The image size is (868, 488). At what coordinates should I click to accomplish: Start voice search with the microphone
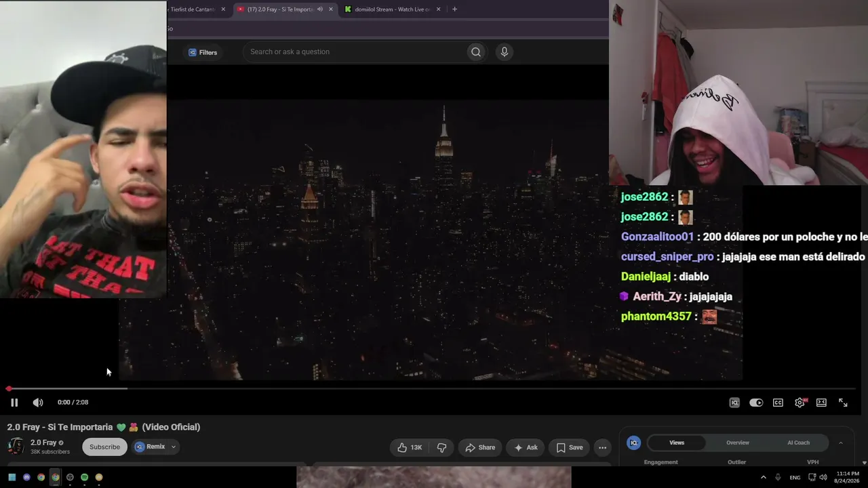coord(504,52)
